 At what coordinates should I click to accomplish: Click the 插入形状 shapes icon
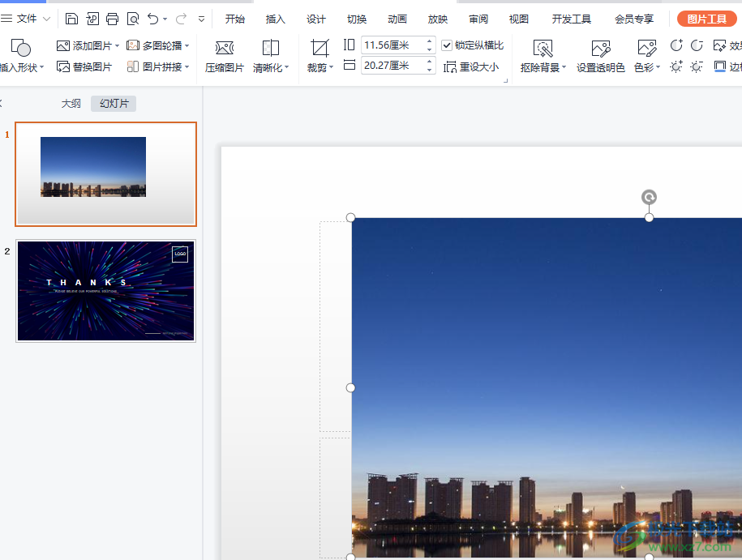pyautogui.click(x=20, y=48)
